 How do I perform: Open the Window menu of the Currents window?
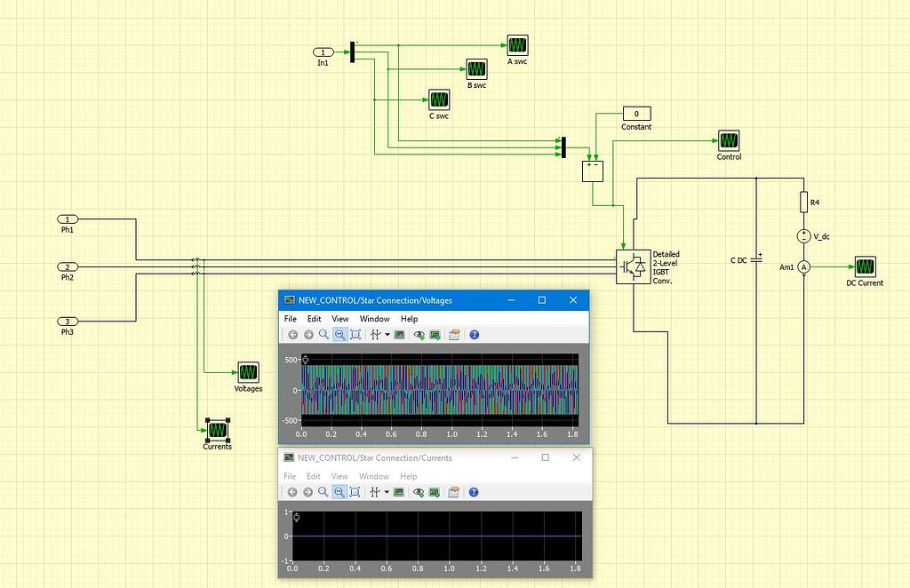pos(374,476)
